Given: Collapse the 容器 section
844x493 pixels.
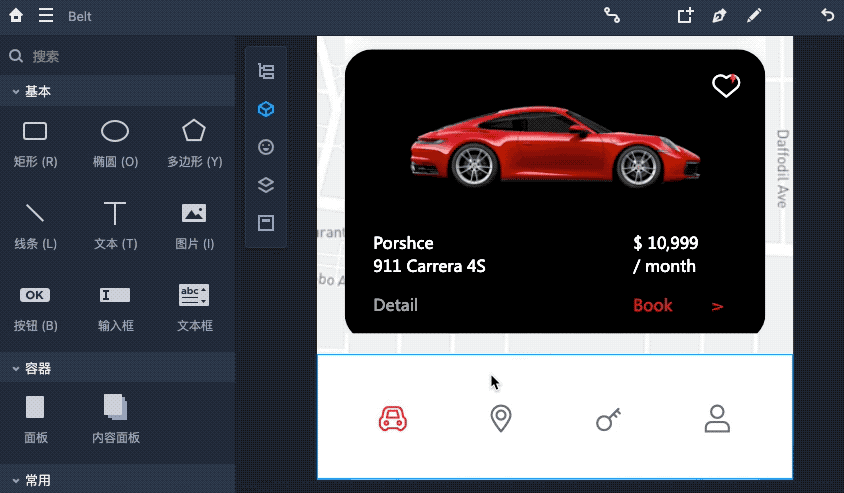Looking at the screenshot, I should tap(16, 369).
